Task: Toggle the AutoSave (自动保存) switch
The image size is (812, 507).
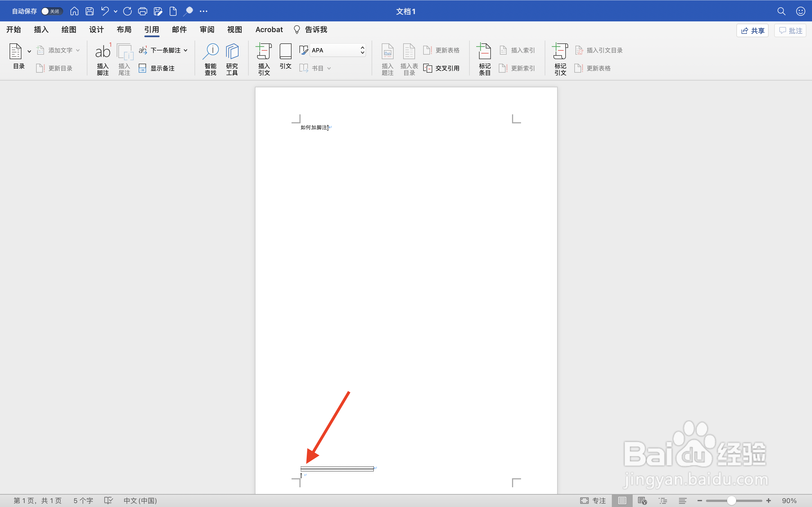Action: tap(52, 11)
